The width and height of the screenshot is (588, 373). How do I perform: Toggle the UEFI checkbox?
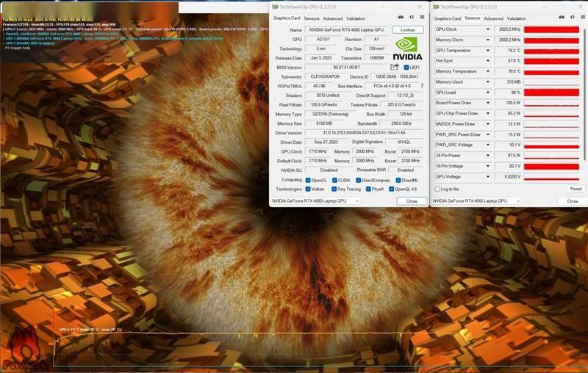pyautogui.click(x=406, y=68)
